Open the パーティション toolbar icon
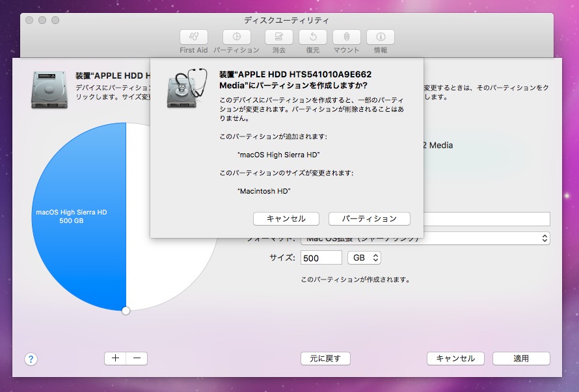This screenshot has width=579, height=392. pyautogui.click(x=236, y=37)
